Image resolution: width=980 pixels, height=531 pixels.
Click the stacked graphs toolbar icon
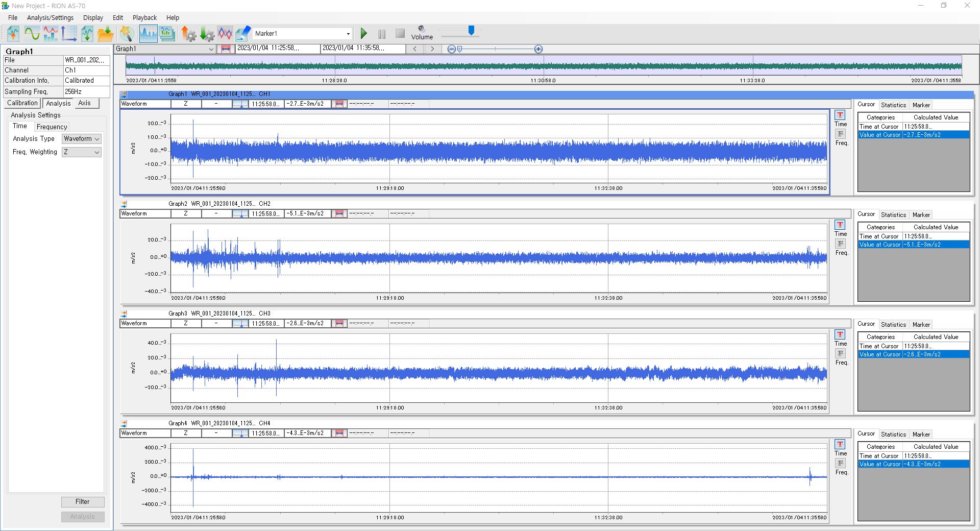167,34
